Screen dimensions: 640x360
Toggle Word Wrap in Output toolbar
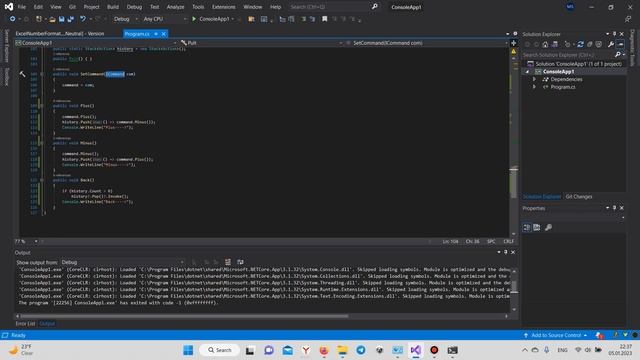(x=240, y=262)
